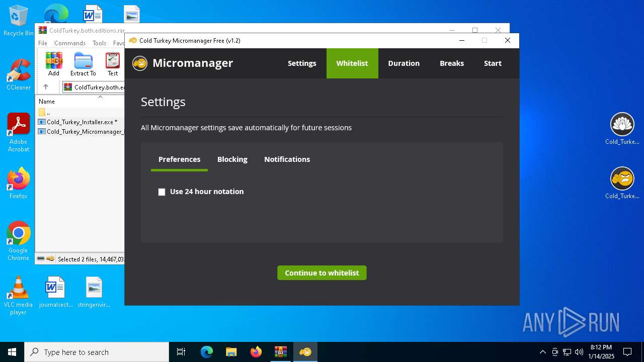Open the notification center

[627, 352]
